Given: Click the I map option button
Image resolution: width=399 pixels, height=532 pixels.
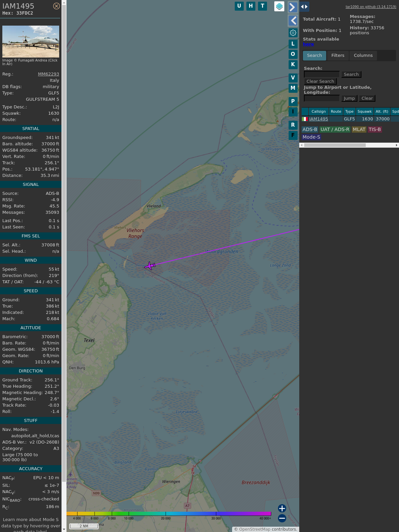Looking at the screenshot, I should tap(293, 111).
